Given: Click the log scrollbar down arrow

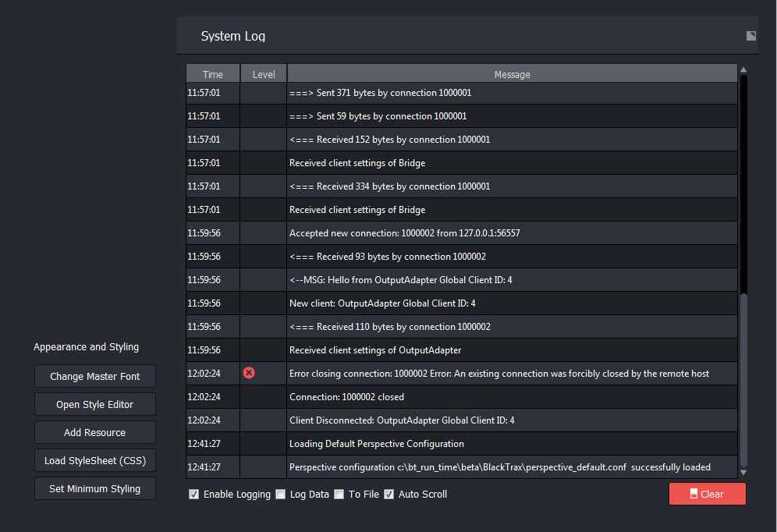Looking at the screenshot, I should click(743, 472).
